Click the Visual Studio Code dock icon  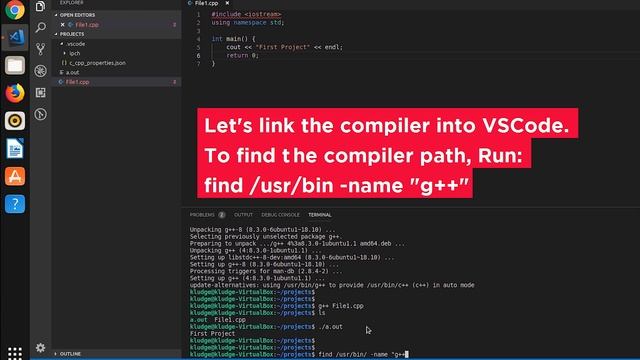(x=15, y=37)
